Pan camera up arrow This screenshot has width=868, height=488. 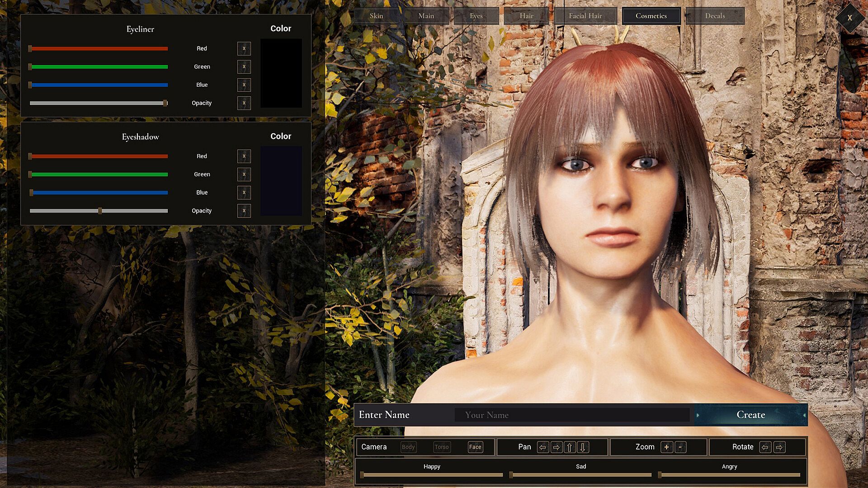tap(570, 447)
